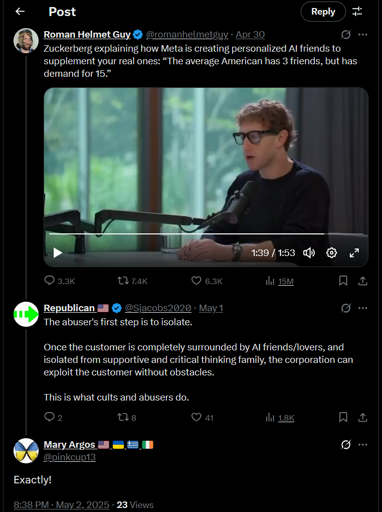Image resolution: width=382 pixels, height=512 pixels.
Task: Go back with the arrow icon
Action: point(20,12)
